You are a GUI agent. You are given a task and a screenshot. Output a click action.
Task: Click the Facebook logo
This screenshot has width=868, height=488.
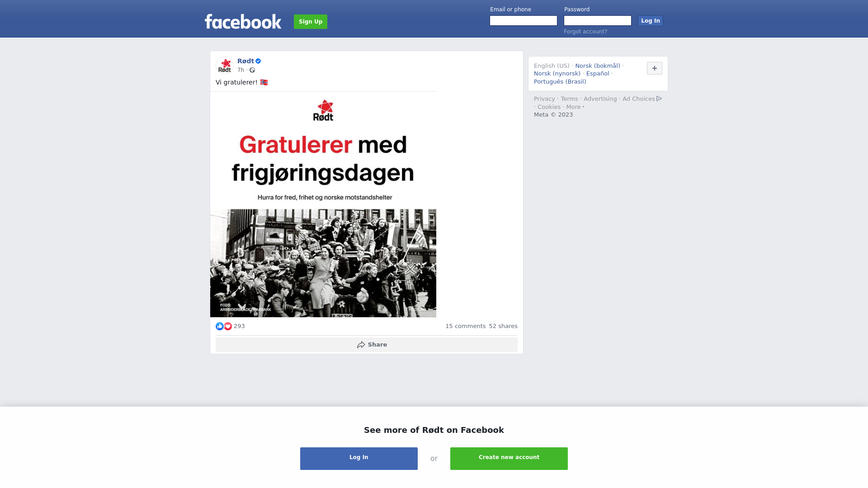[243, 22]
